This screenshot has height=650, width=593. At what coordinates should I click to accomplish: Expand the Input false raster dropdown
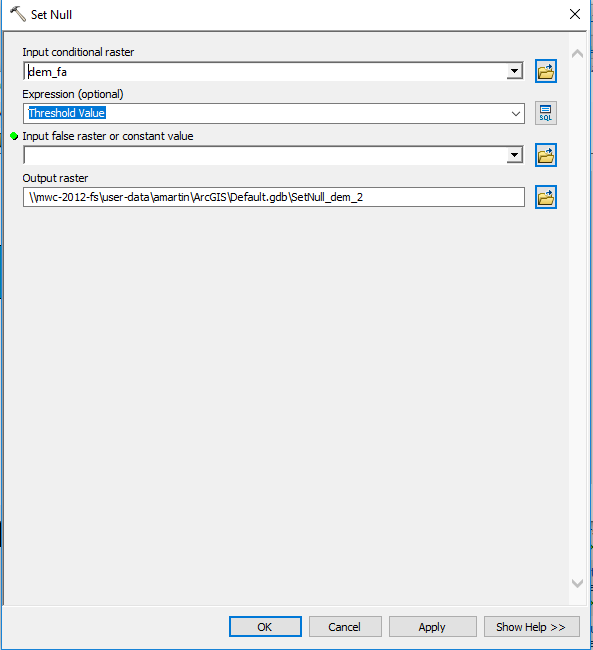coord(514,155)
